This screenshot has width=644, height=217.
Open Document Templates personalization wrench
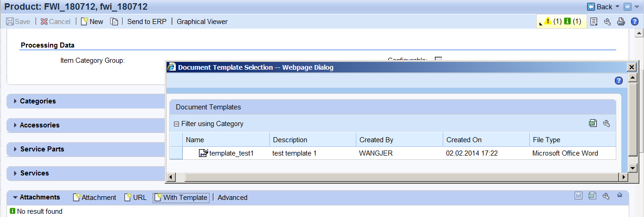607,123
